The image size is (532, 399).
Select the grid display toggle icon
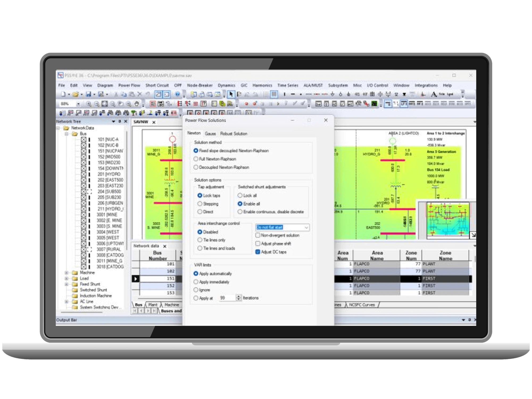274,94
